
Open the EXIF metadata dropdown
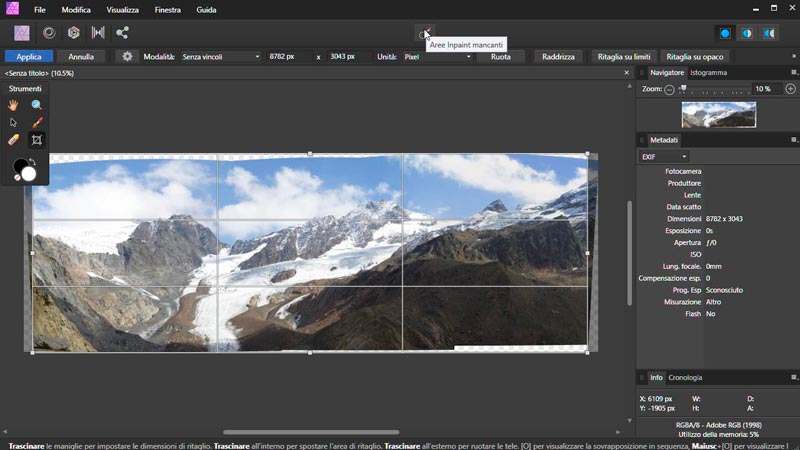pyautogui.click(x=663, y=157)
